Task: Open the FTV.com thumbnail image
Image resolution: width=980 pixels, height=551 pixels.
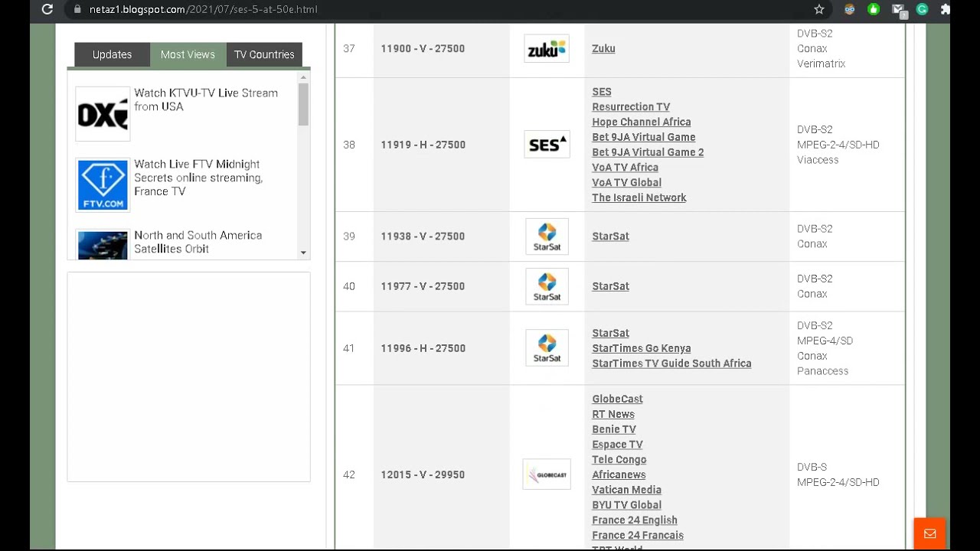Action: (103, 185)
